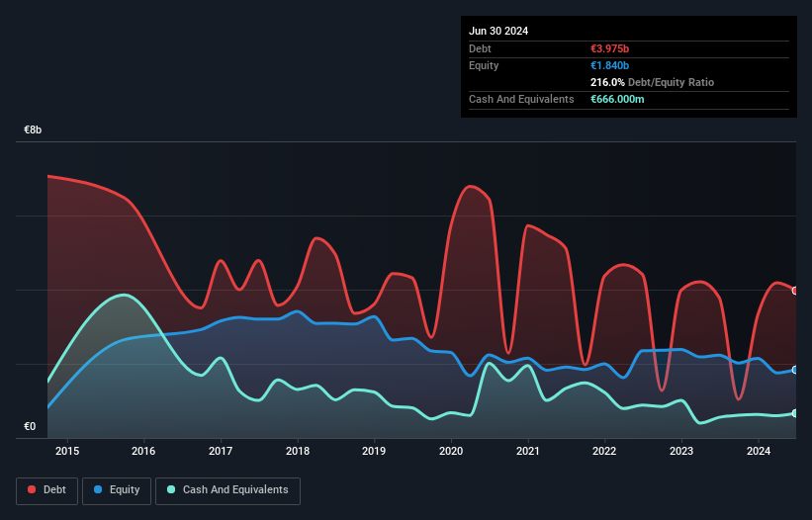The height and width of the screenshot is (520, 812).
Task: Click the 2015 x-axis label
Action: pos(67,451)
